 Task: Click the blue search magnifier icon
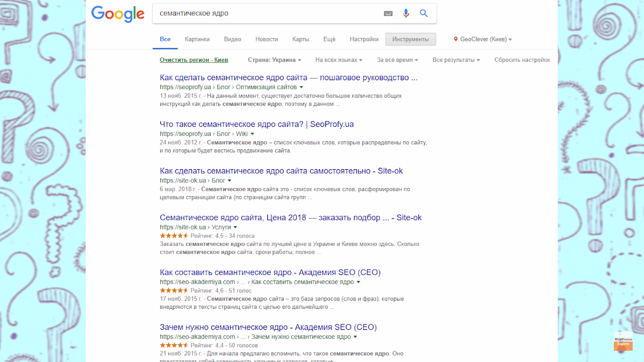click(424, 13)
